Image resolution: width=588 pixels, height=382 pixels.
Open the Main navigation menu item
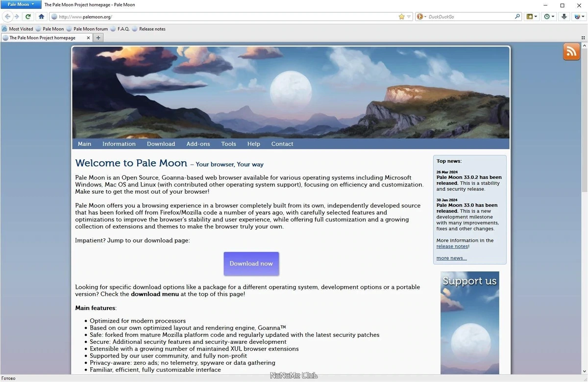coord(84,144)
